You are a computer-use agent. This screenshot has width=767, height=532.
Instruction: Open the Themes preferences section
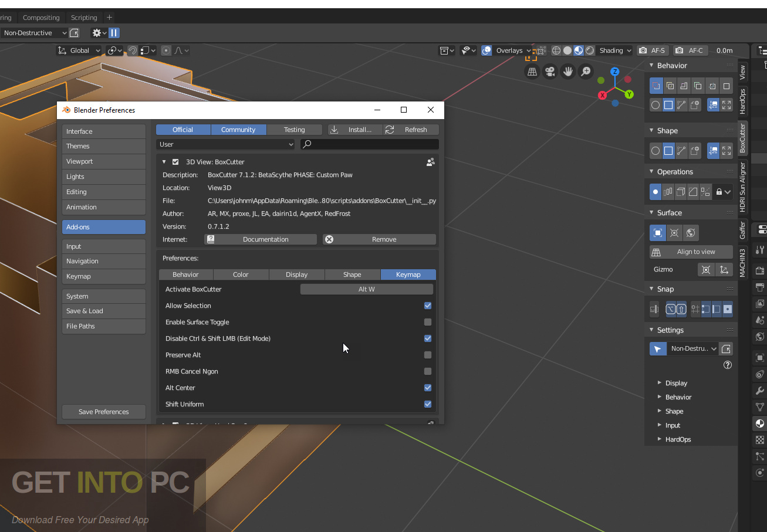click(104, 146)
